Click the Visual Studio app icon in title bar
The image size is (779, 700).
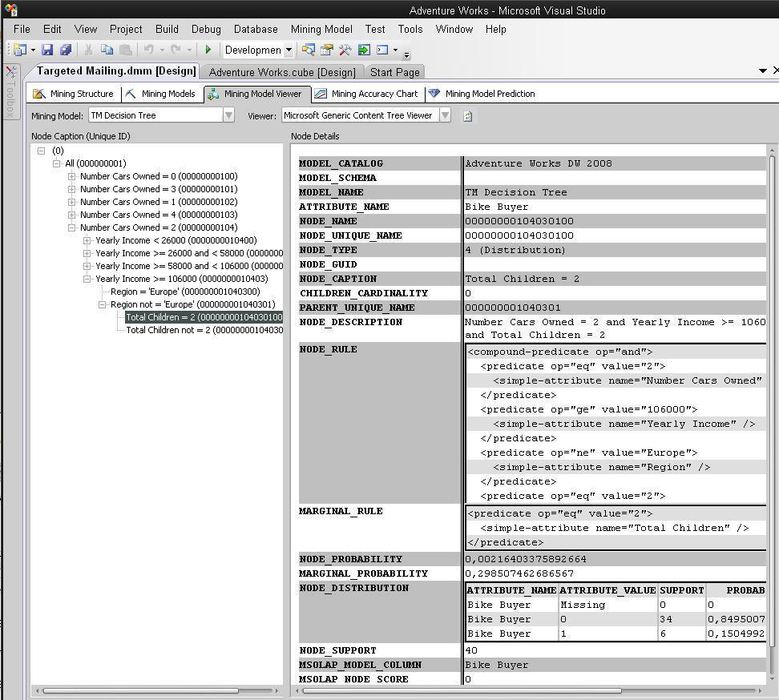[x=11, y=10]
